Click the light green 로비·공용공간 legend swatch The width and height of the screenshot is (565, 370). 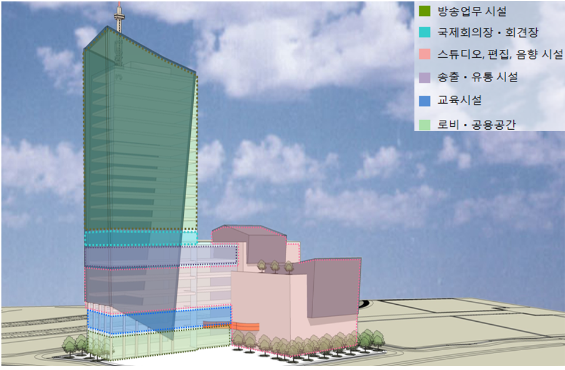425,125
